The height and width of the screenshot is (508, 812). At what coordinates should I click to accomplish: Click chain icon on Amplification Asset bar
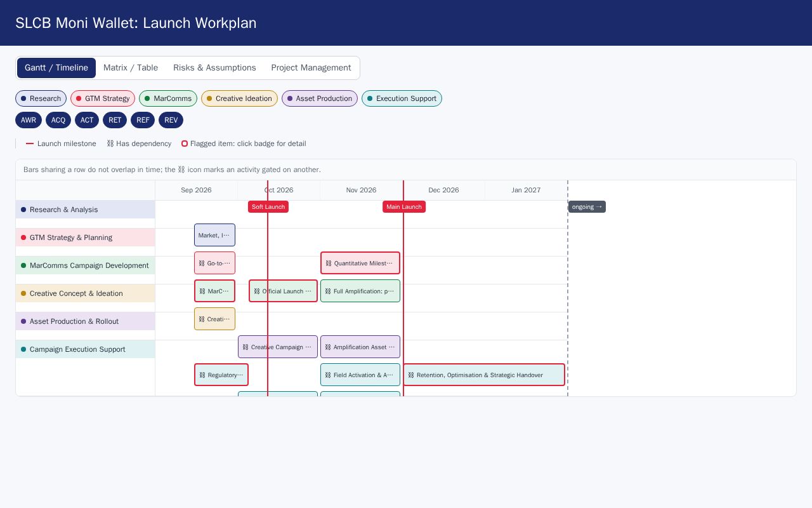[x=328, y=347]
